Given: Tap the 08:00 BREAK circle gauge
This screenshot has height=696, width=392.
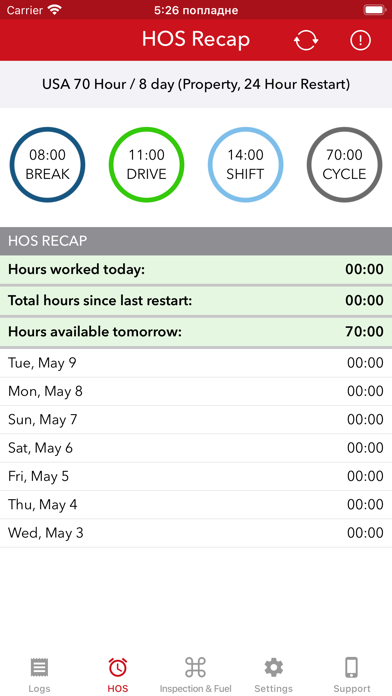Looking at the screenshot, I should 48,165.
